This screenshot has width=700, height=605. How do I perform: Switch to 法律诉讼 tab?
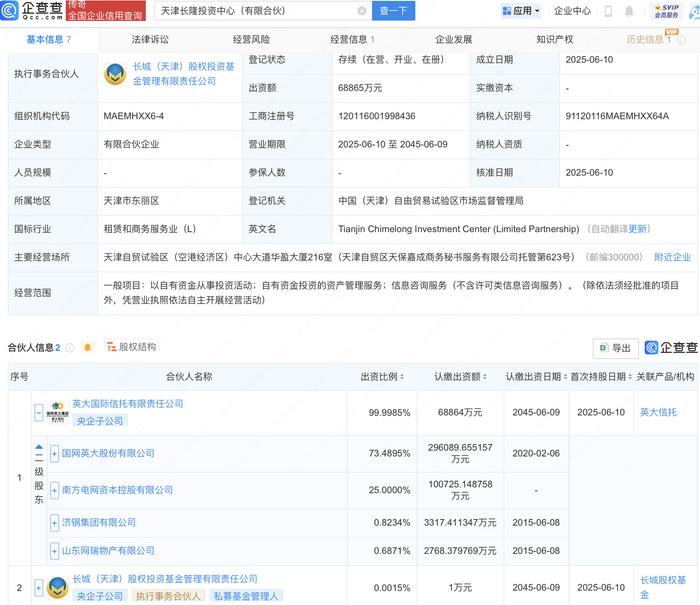(x=150, y=40)
